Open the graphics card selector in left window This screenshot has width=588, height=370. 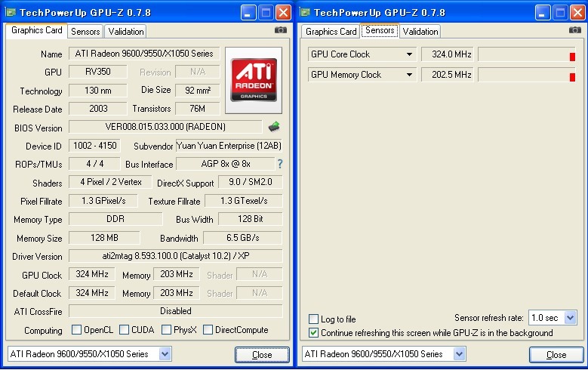coord(165,354)
